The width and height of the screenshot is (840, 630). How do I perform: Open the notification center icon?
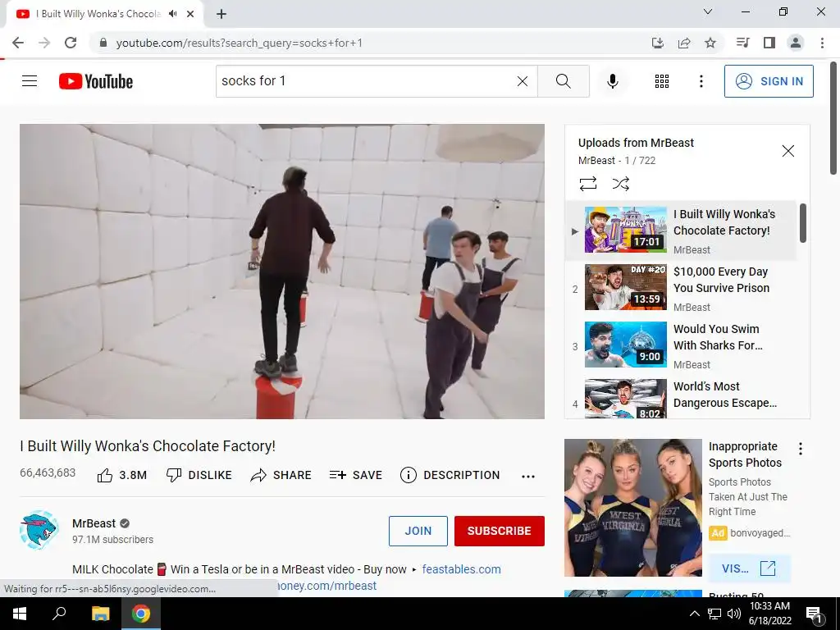click(x=814, y=614)
